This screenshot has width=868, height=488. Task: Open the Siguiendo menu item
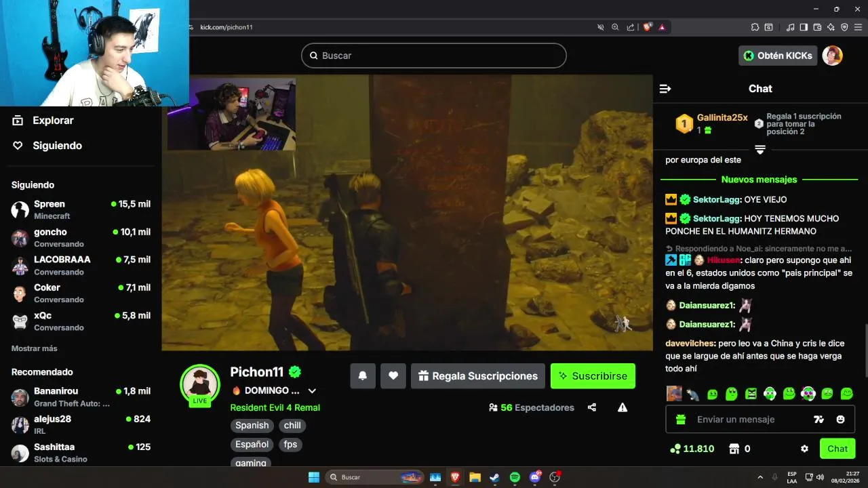coord(47,146)
